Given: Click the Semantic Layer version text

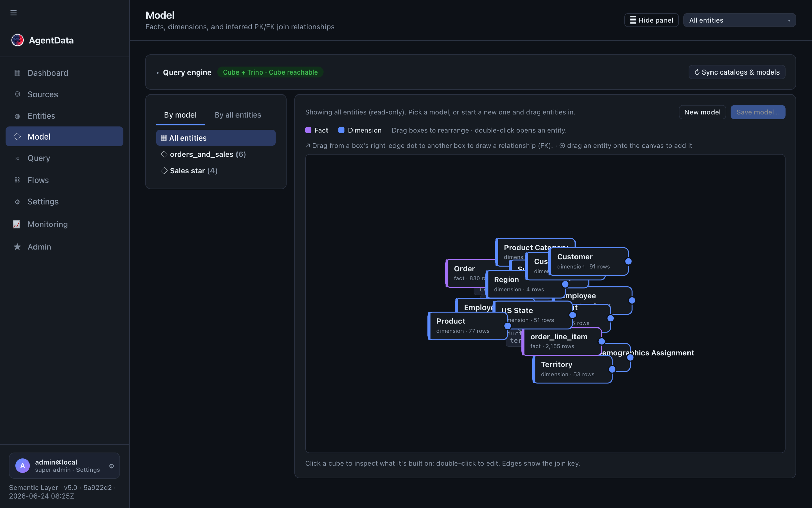Looking at the screenshot, I should [x=63, y=492].
